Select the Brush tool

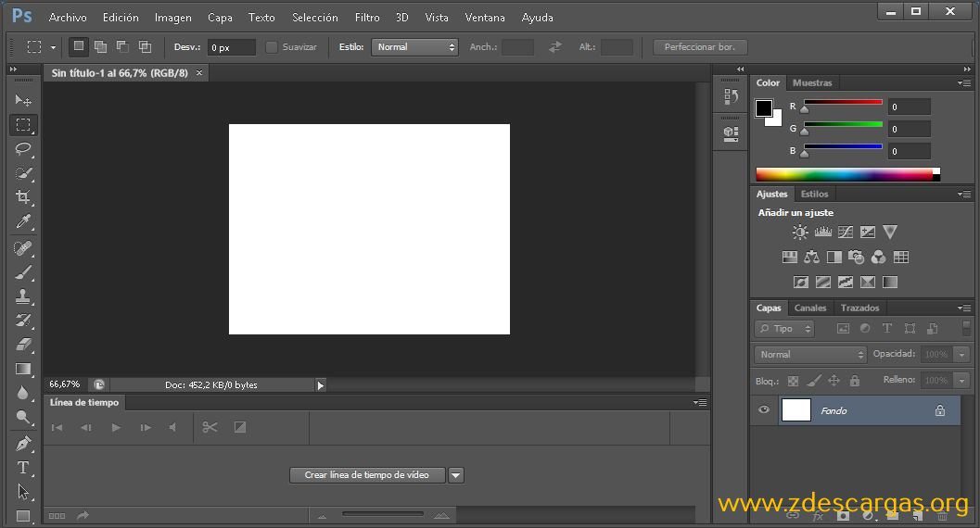pyautogui.click(x=23, y=272)
